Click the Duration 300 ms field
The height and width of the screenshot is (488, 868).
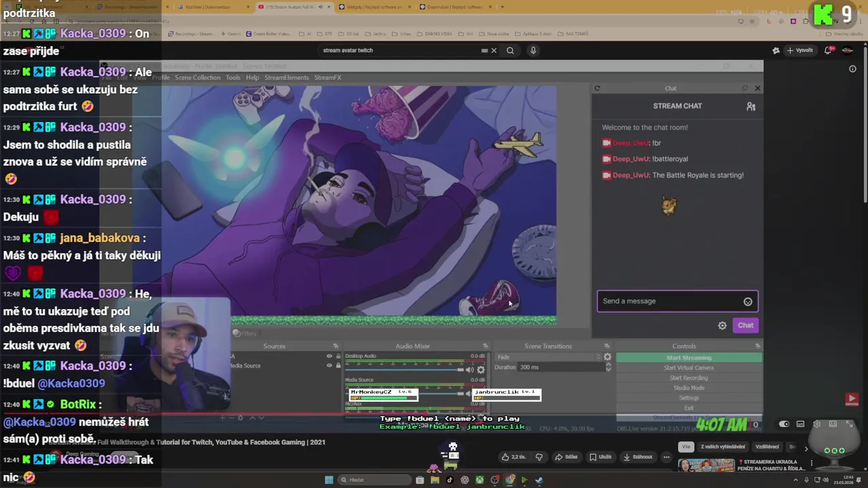tap(560, 367)
